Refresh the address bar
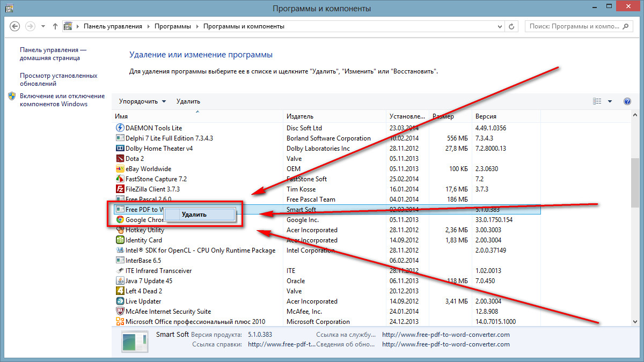Viewport: 644px width, 362px height. point(512,26)
